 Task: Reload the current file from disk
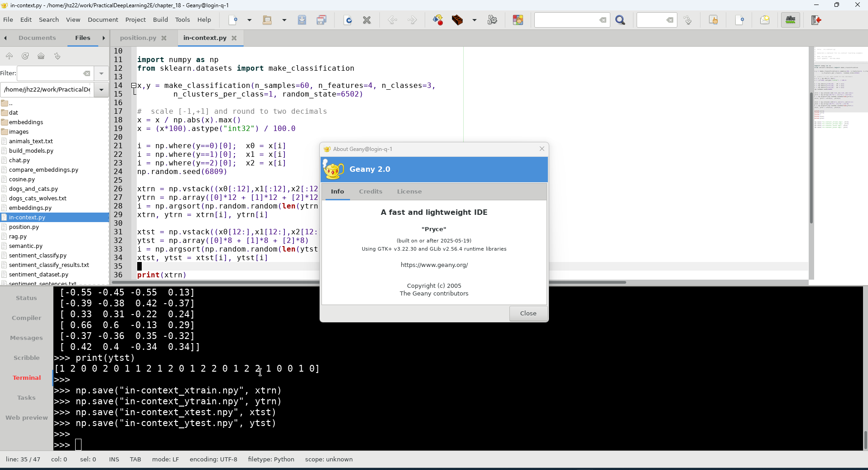[348, 20]
